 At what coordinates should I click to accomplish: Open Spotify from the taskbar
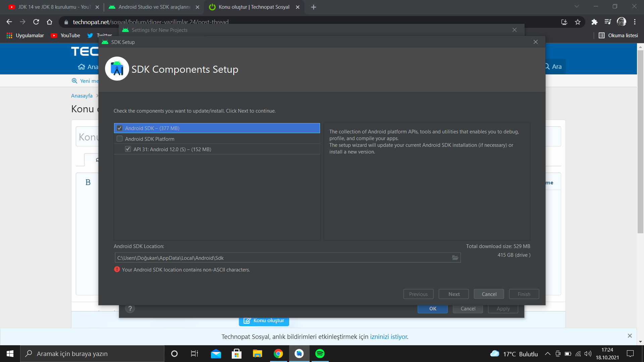pyautogui.click(x=320, y=354)
